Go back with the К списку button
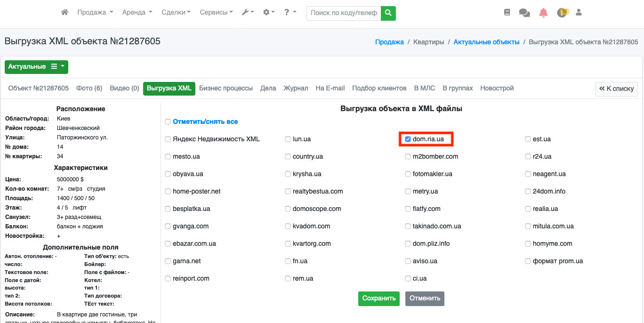This screenshot has width=644, height=323. pos(616,89)
